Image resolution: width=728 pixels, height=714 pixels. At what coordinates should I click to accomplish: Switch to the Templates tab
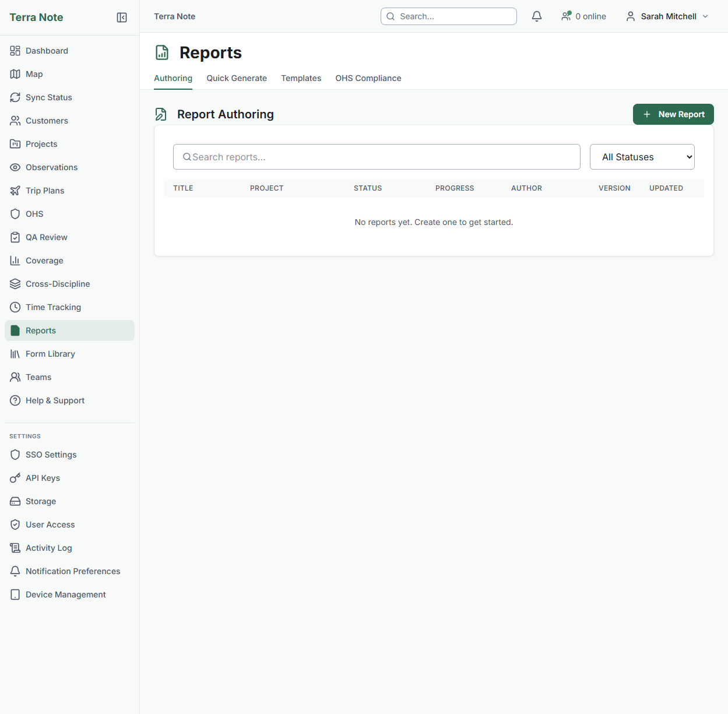tap(301, 78)
